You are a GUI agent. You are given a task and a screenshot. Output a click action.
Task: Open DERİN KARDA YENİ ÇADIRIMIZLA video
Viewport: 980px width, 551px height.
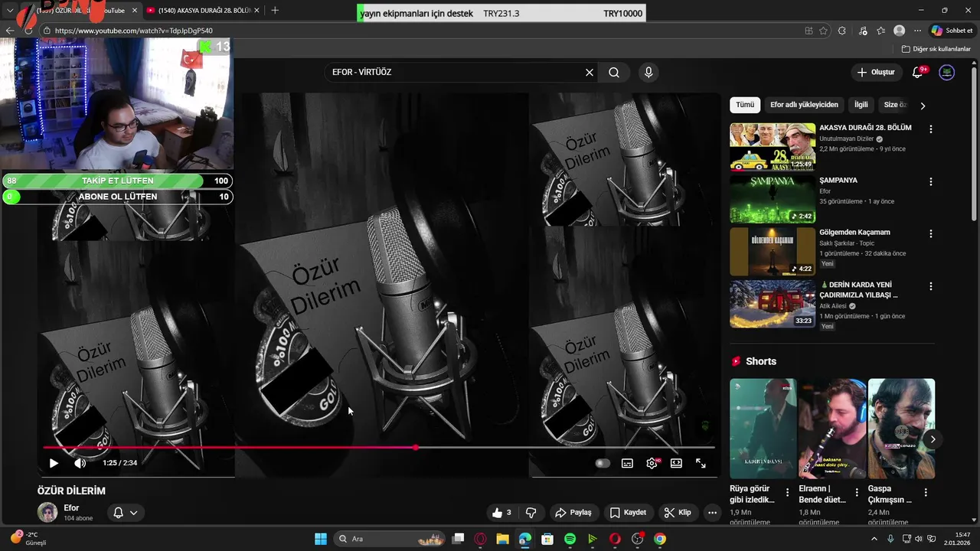[773, 304]
